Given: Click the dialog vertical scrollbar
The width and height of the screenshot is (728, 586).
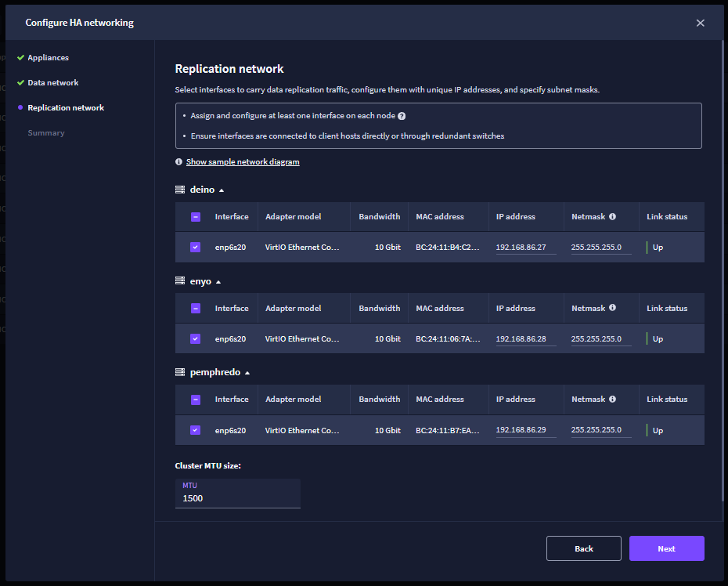Looking at the screenshot, I should [723, 269].
